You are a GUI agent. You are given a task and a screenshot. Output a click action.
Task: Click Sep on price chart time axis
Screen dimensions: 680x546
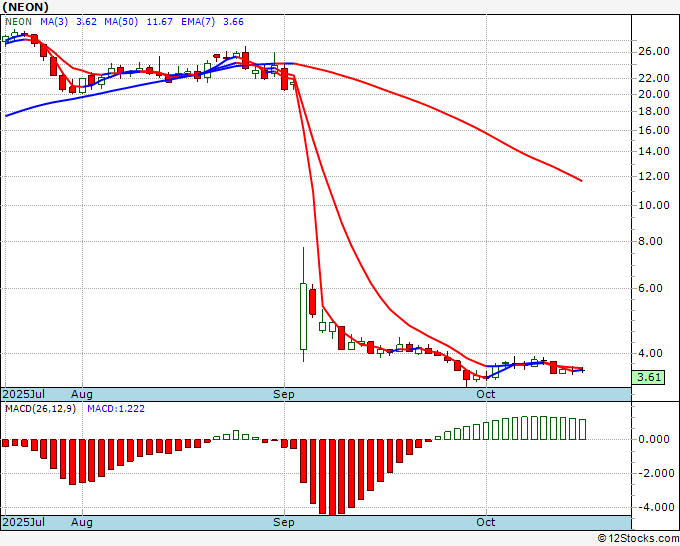click(x=284, y=394)
